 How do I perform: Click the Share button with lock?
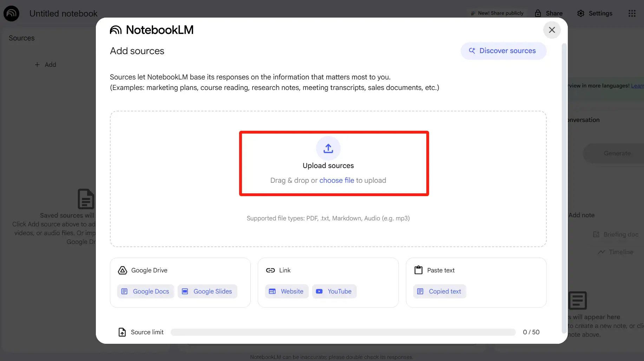[548, 13]
